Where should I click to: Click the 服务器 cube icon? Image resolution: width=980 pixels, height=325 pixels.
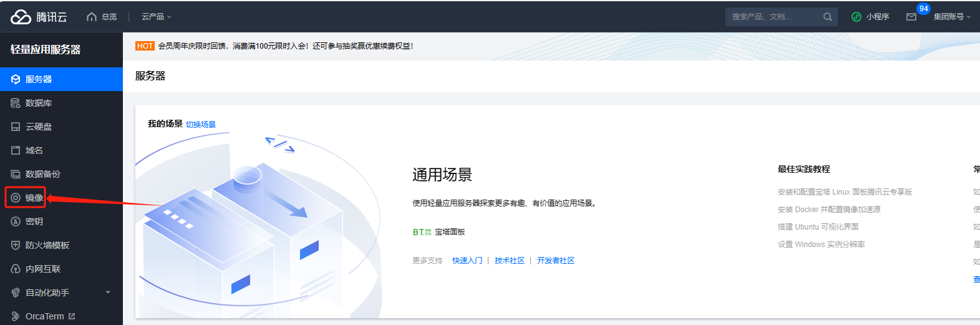point(16,79)
